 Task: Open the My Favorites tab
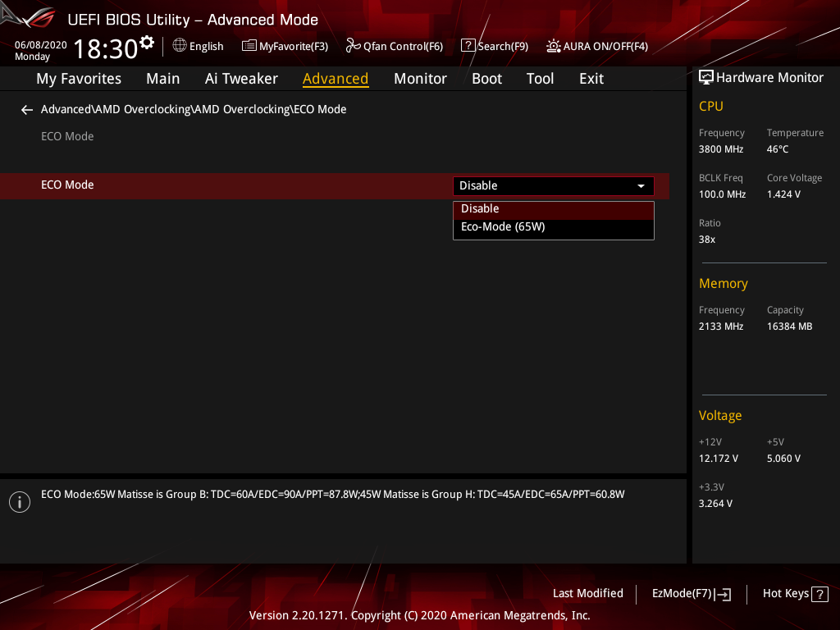coord(79,79)
